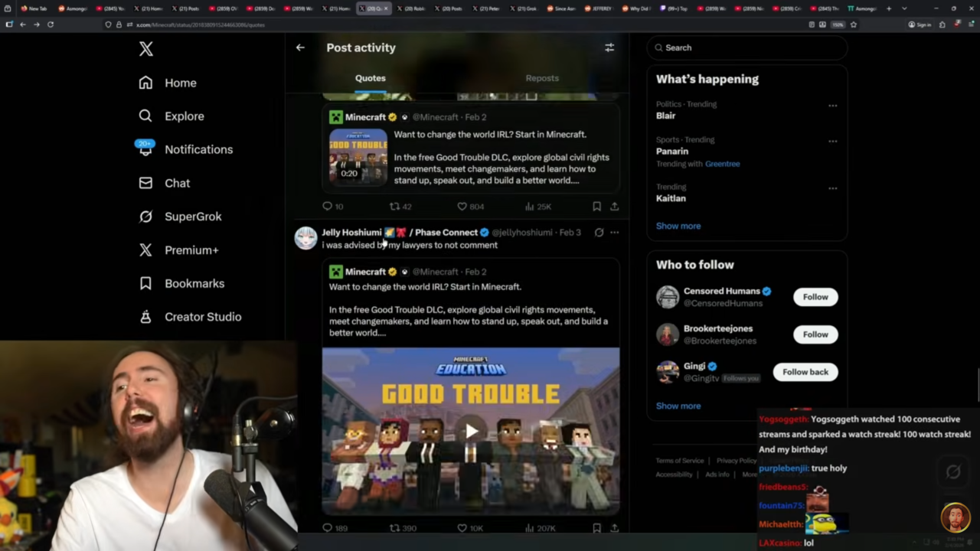Click the floating streamer avatar overlay

tap(955, 518)
